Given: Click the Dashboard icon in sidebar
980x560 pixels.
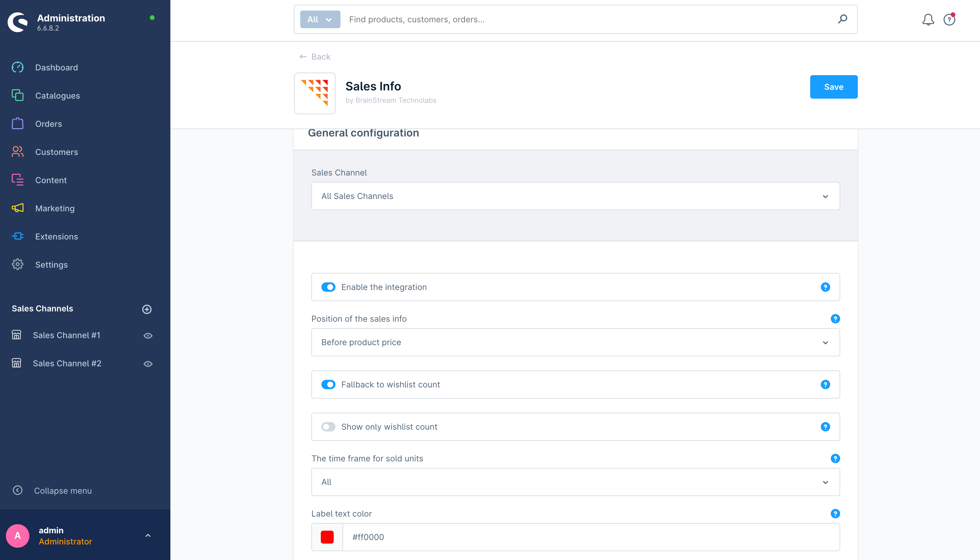Looking at the screenshot, I should click(18, 67).
